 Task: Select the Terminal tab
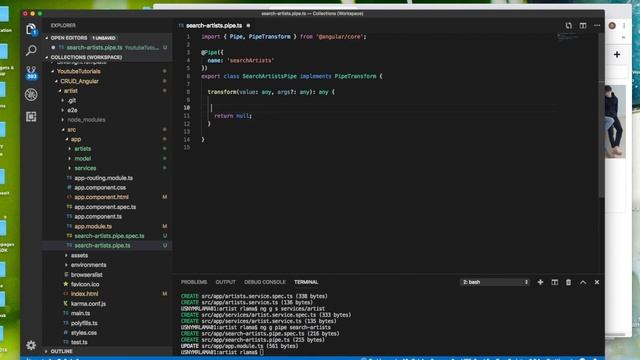point(306,282)
